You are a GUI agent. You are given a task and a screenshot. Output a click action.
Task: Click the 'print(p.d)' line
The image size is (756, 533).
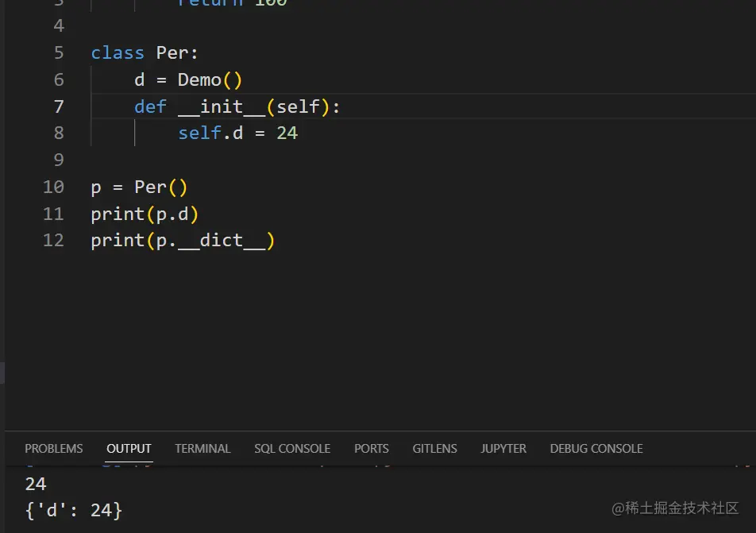pyautogui.click(x=145, y=214)
